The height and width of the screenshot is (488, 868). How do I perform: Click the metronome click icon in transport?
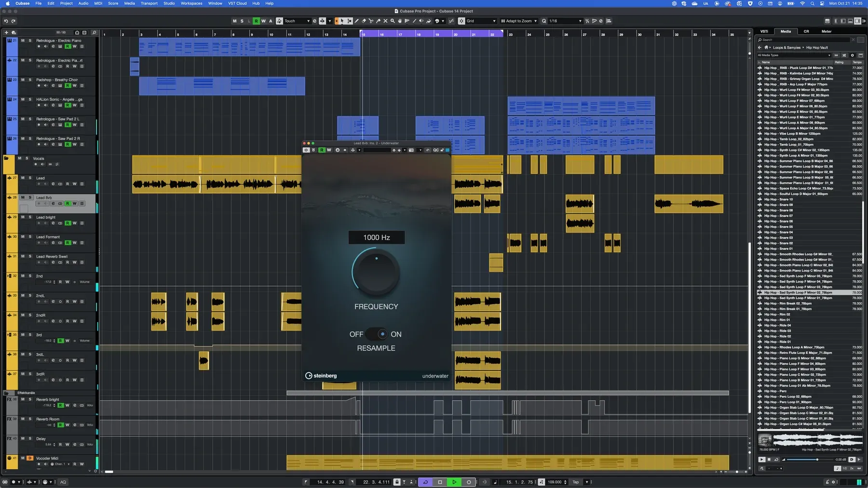click(827, 482)
